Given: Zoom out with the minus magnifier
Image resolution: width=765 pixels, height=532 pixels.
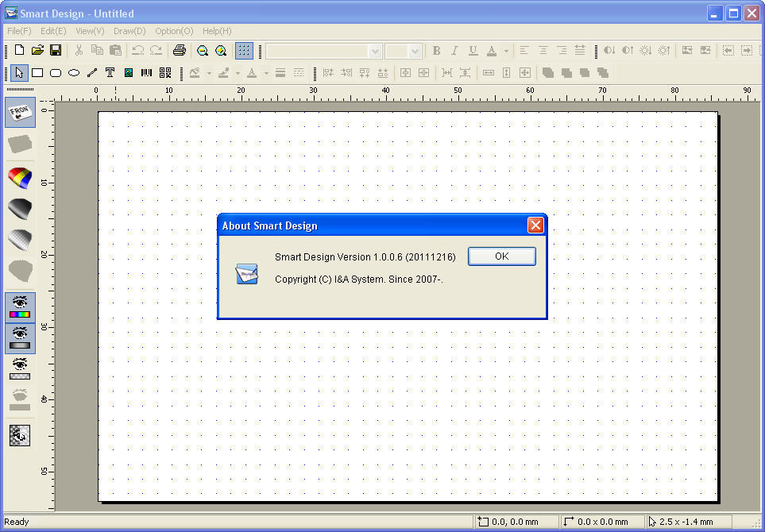Looking at the screenshot, I should click(202, 50).
